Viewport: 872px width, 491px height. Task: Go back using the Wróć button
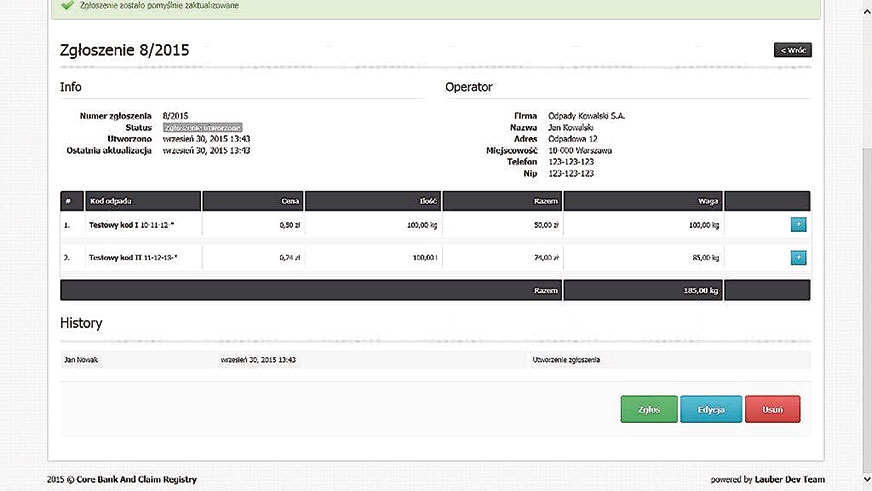click(x=792, y=50)
